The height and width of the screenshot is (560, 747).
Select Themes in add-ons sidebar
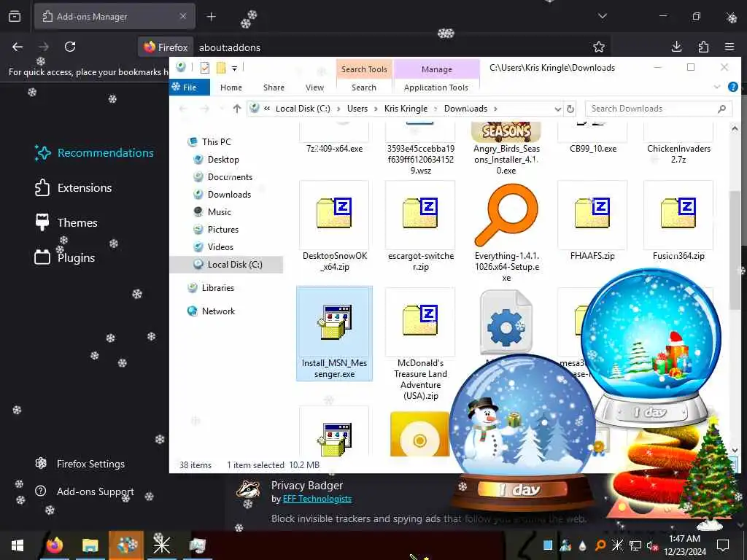pos(66,223)
